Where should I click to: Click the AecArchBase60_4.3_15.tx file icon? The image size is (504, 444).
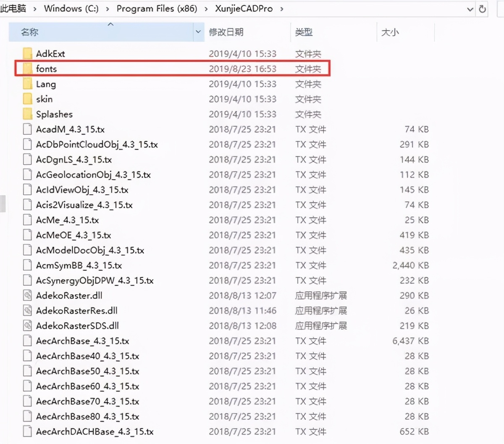pyautogui.click(x=27, y=386)
